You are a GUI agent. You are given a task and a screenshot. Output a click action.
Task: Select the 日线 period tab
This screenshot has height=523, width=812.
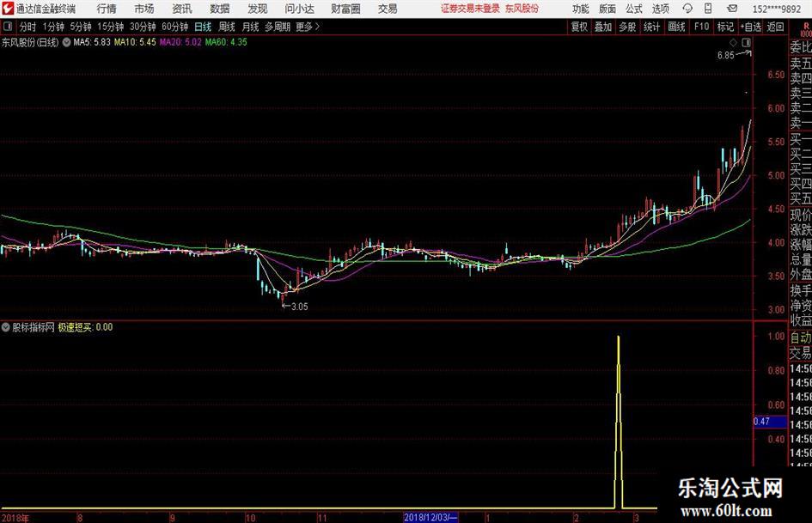[203, 27]
